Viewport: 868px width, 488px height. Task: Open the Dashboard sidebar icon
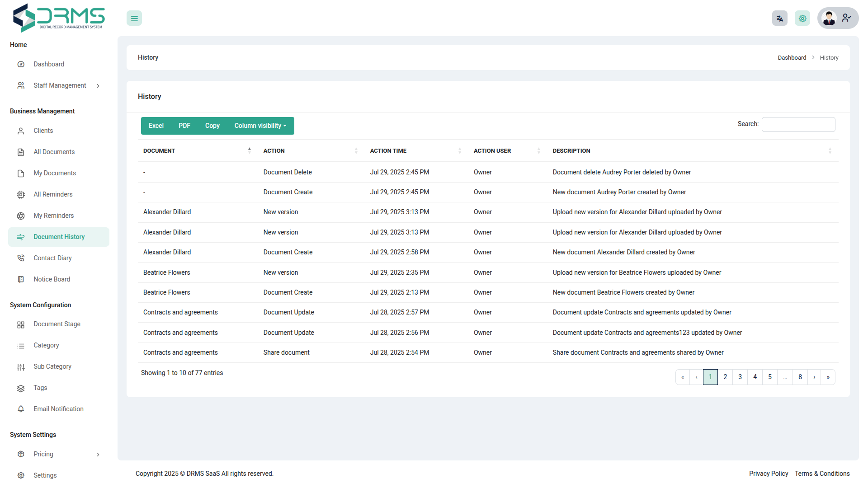click(x=21, y=64)
